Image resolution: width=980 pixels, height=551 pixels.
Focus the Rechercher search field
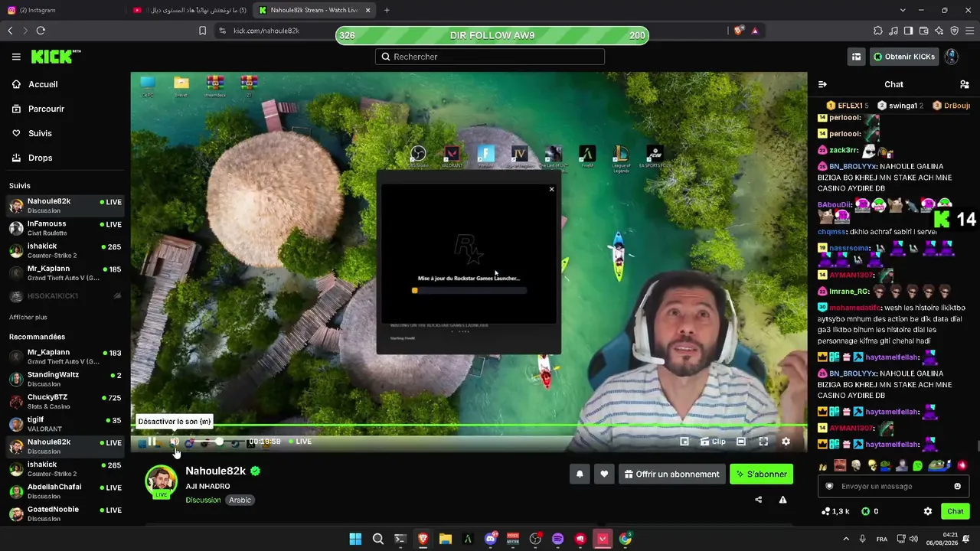coord(490,57)
